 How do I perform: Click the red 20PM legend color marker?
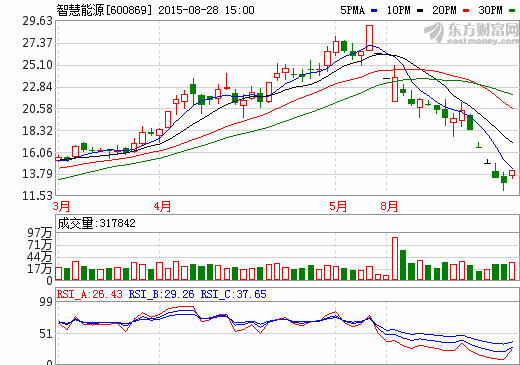point(466,11)
